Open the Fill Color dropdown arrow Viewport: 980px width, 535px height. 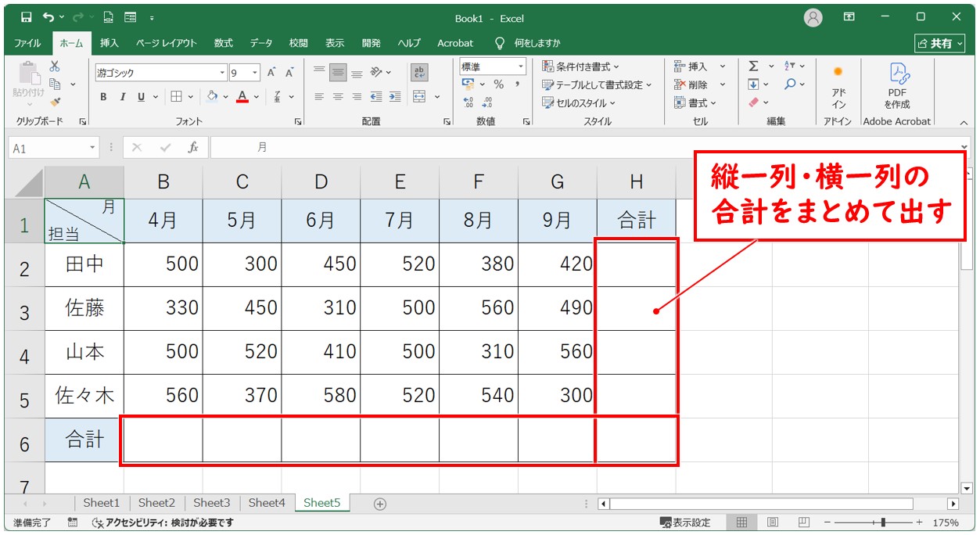coord(225,97)
